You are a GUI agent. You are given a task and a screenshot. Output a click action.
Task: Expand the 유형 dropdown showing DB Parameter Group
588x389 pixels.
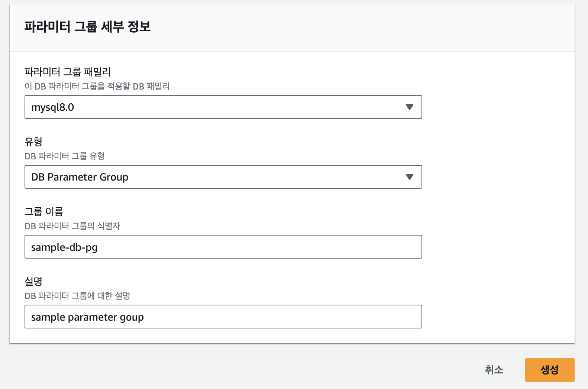pos(216,177)
